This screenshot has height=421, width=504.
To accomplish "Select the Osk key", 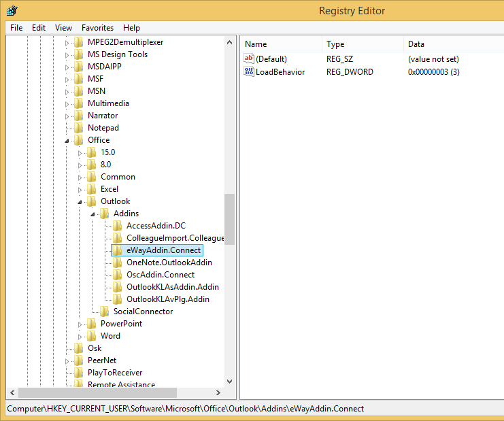I will click(x=95, y=348).
